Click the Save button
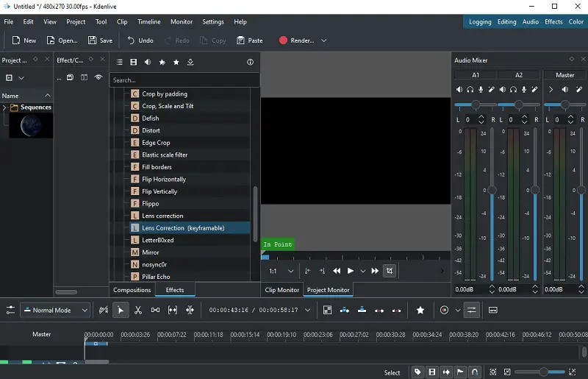588x379 pixels. (100, 40)
